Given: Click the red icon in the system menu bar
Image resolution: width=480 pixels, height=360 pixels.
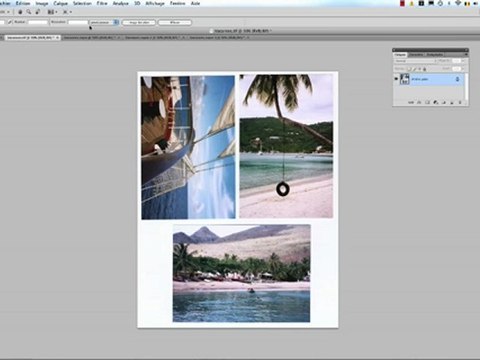Looking at the screenshot, I should 402,3.
